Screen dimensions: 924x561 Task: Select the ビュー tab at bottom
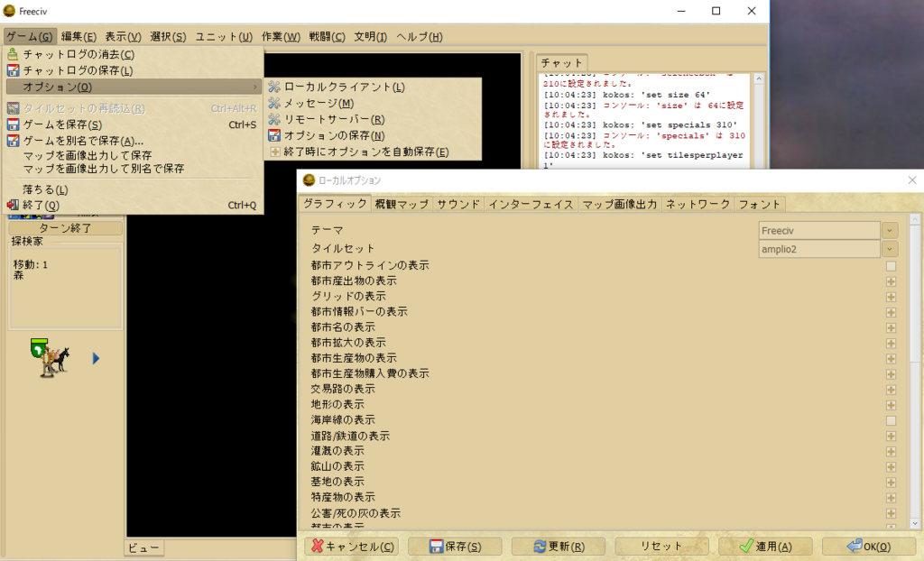[143, 547]
